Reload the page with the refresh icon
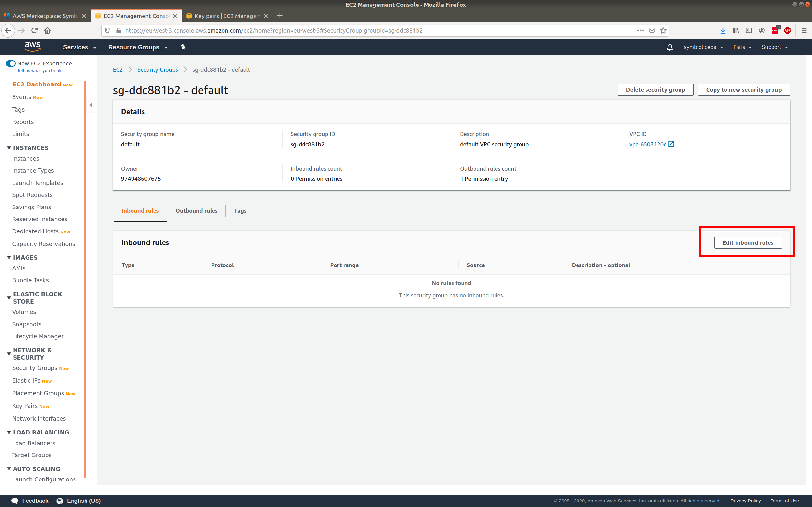Screen dimensions: 812x507 [x=34, y=30]
